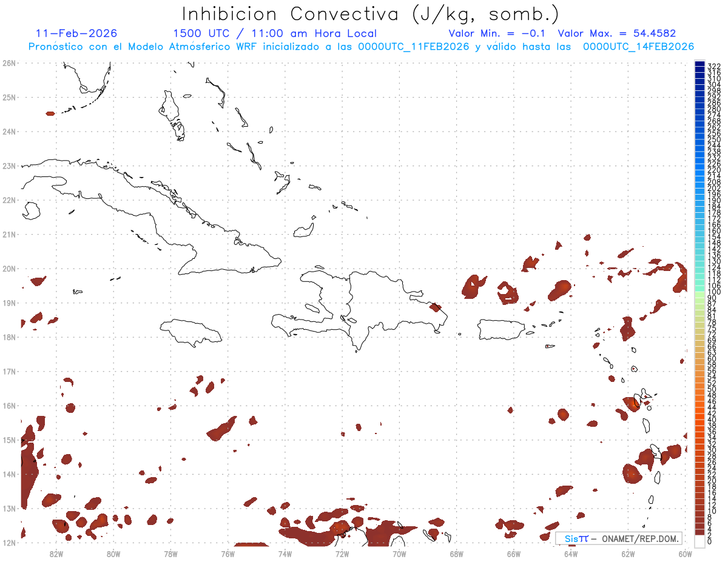Screen dimensions: 728x562
Task: Click the "76W" longitude label
Action: pyautogui.click(x=227, y=554)
